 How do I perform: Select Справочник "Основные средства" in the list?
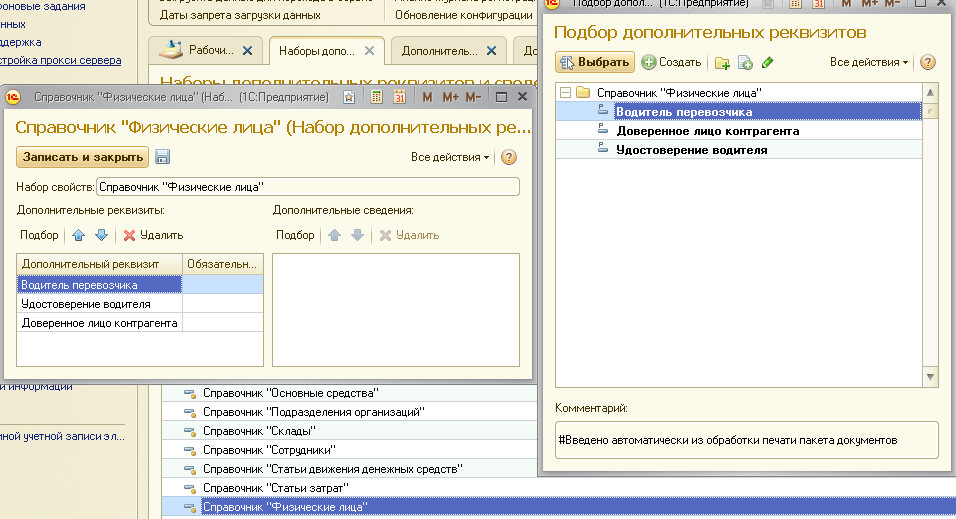(x=290, y=393)
